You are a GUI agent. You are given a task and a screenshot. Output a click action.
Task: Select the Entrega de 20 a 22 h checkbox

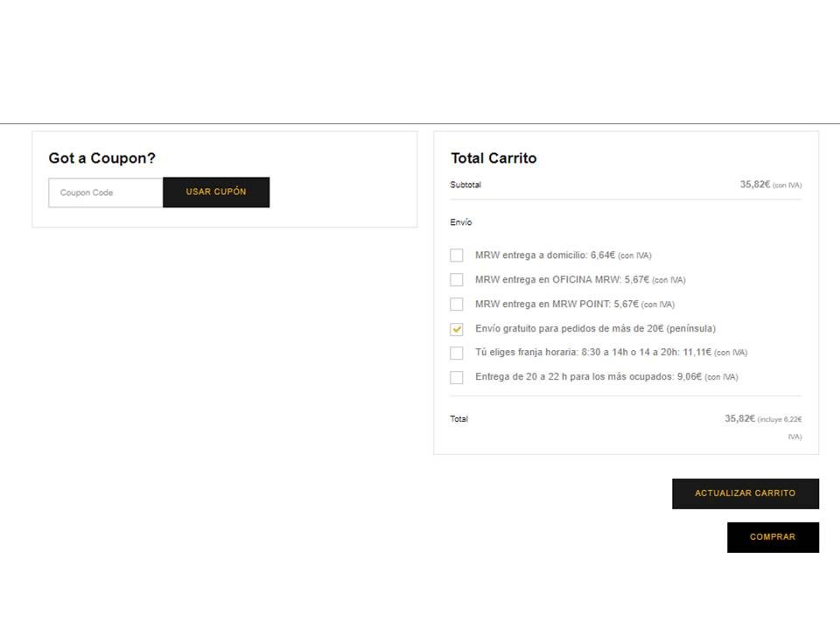point(457,378)
